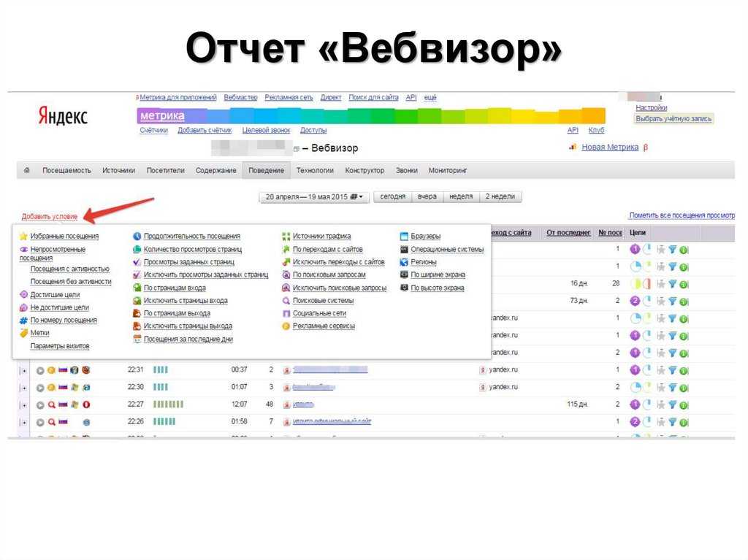Click the purple goal icon in the 73 дн. row
This screenshot has width=748, height=560.
[x=635, y=301]
